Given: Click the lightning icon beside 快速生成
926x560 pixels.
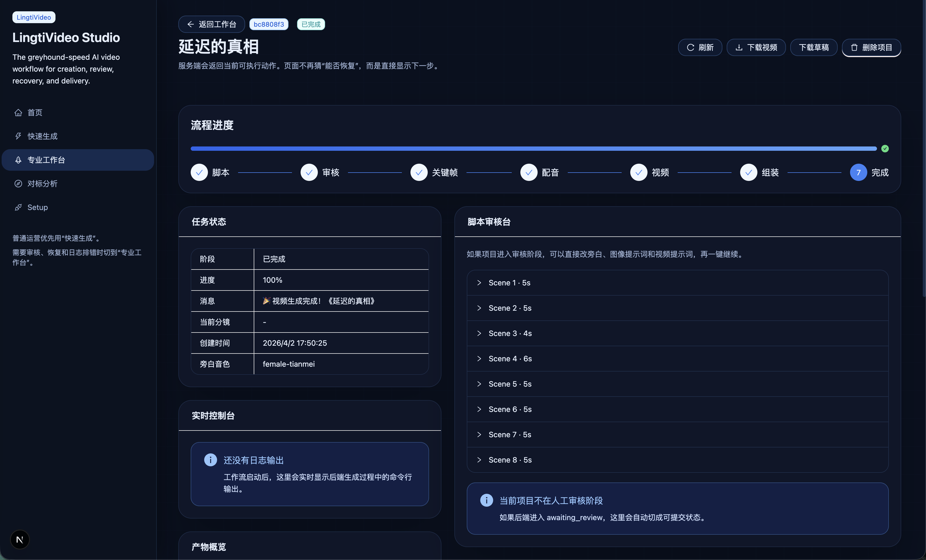Looking at the screenshot, I should tap(18, 136).
